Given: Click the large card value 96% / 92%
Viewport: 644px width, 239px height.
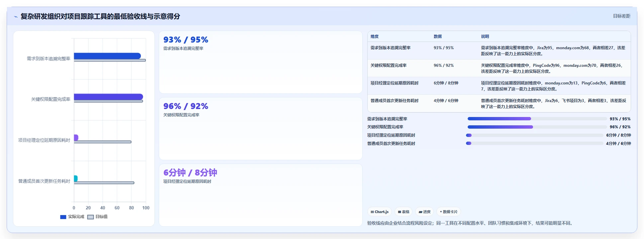Looking at the screenshot, I should coord(186,106).
